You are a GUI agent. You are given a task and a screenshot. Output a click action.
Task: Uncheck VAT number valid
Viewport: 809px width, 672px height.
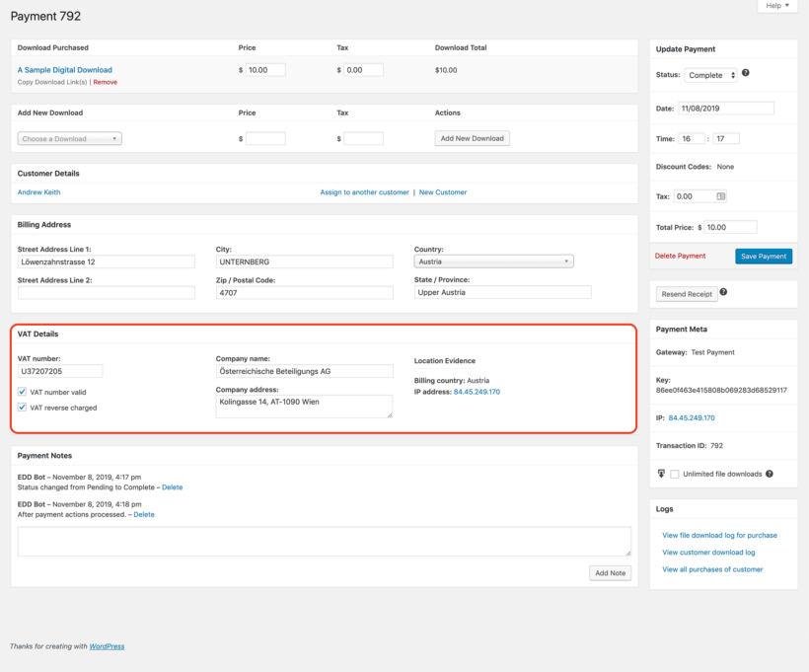(22, 390)
